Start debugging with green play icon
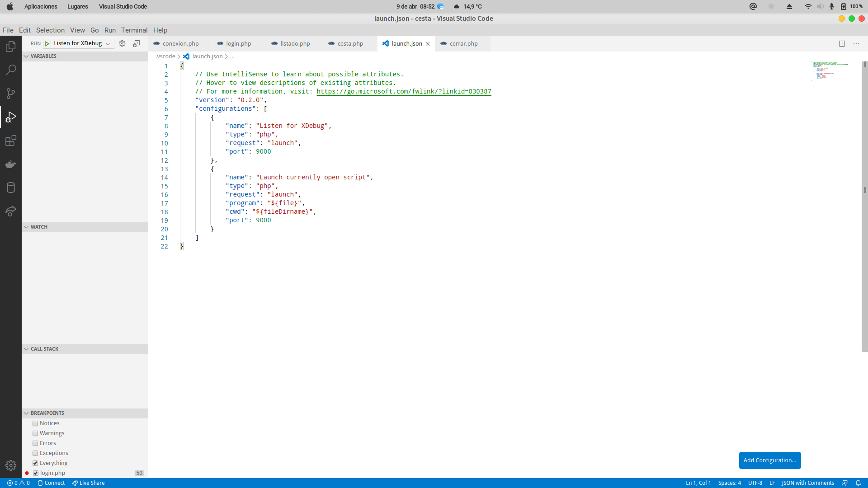868x488 pixels. pos(47,43)
